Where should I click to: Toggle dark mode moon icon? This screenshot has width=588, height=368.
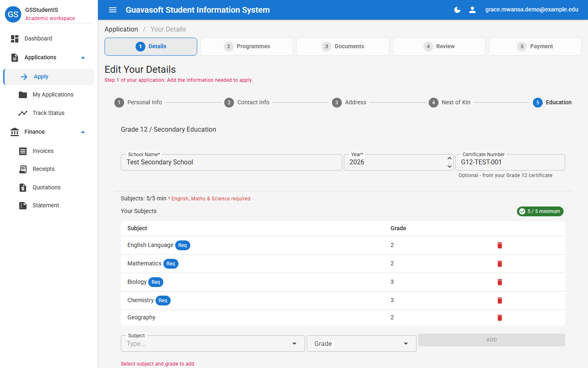[x=457, y=10]
